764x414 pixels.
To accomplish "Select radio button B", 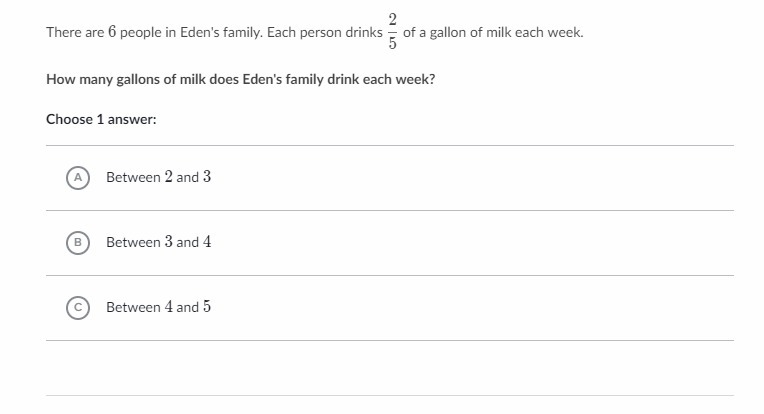I will (x=77, y=242).
